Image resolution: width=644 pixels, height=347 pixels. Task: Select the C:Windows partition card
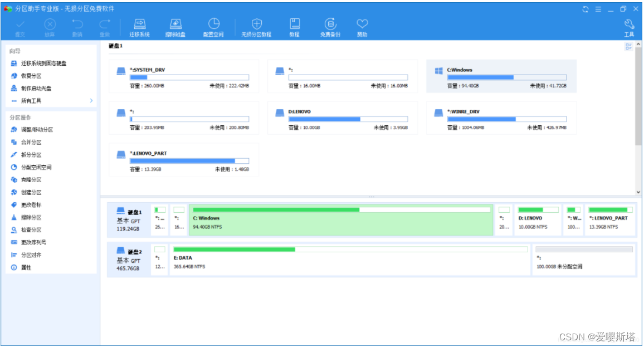click(x=501, y=76)
